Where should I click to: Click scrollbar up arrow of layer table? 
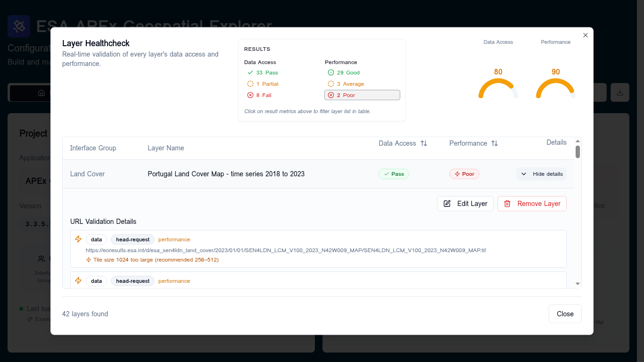[x=578, y=141]
